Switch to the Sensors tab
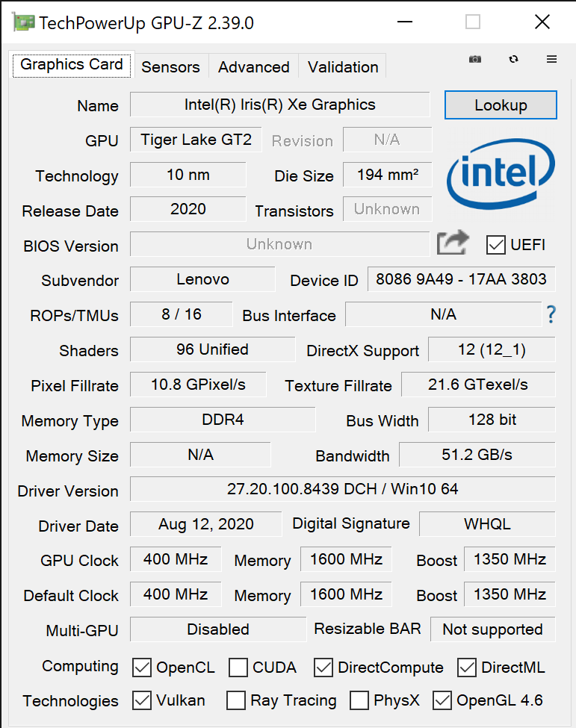This screenshot has height=728, width=576. pyautogui.click(x=170, y=66)
